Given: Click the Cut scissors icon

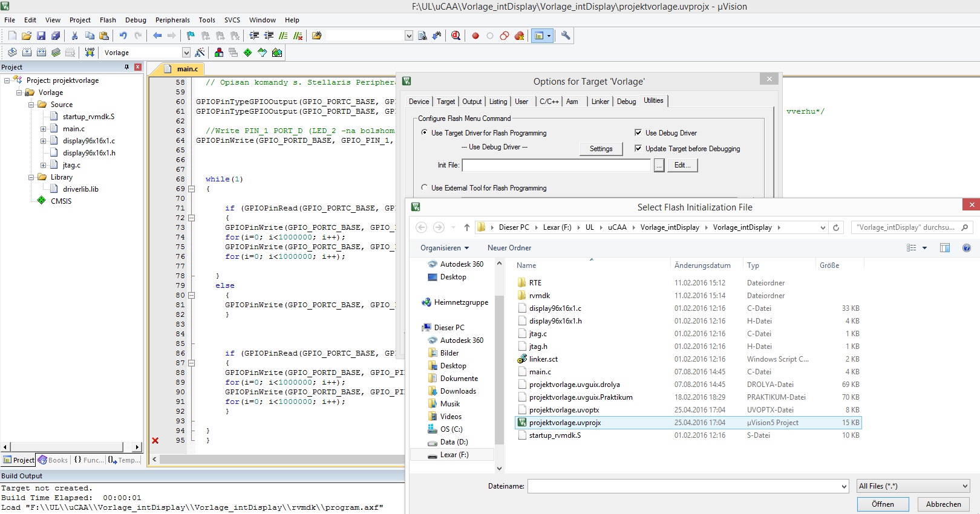Looking at the screenshot, I should coord(74,36).
